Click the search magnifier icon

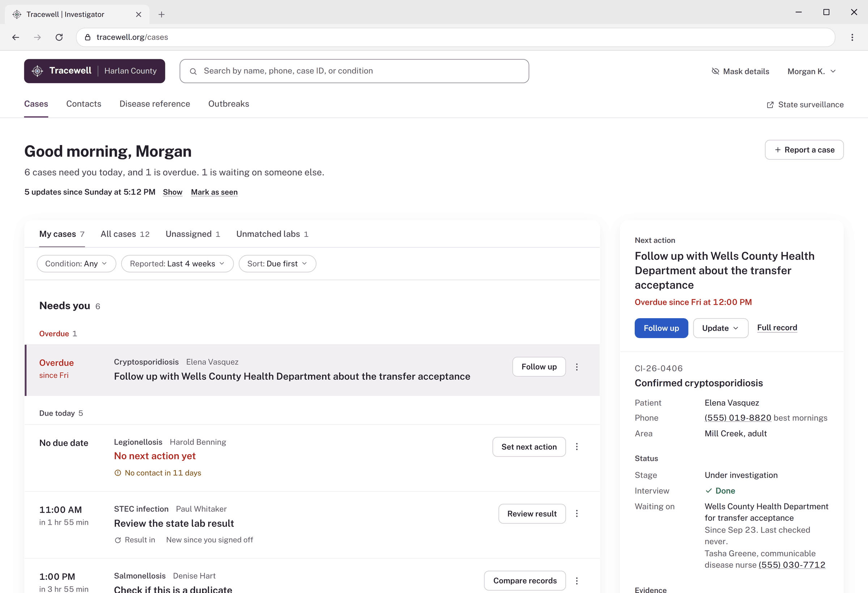(193, 71)
